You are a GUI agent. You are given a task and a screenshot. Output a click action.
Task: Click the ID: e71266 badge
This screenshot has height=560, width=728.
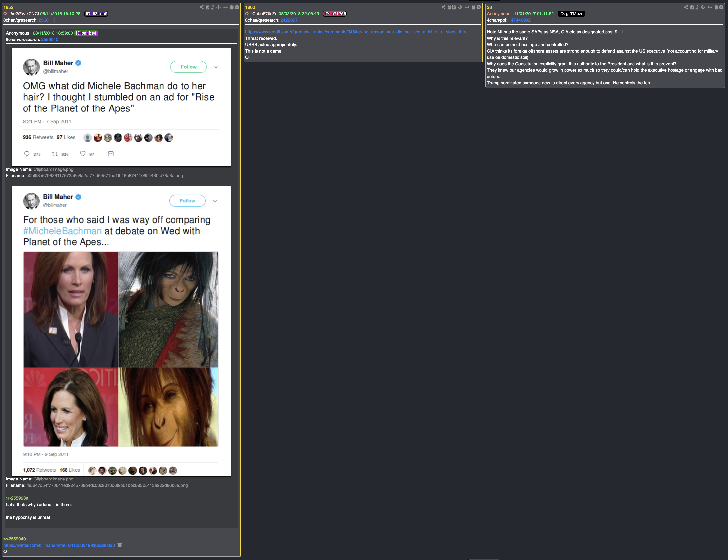tap(335, 14)
